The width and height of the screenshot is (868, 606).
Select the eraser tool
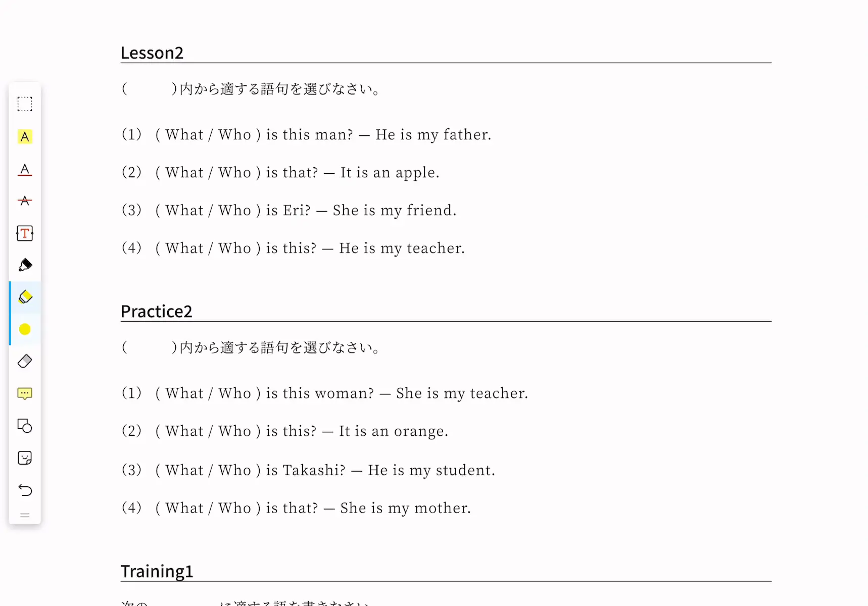pyautogui.click(x=25, y=361)
